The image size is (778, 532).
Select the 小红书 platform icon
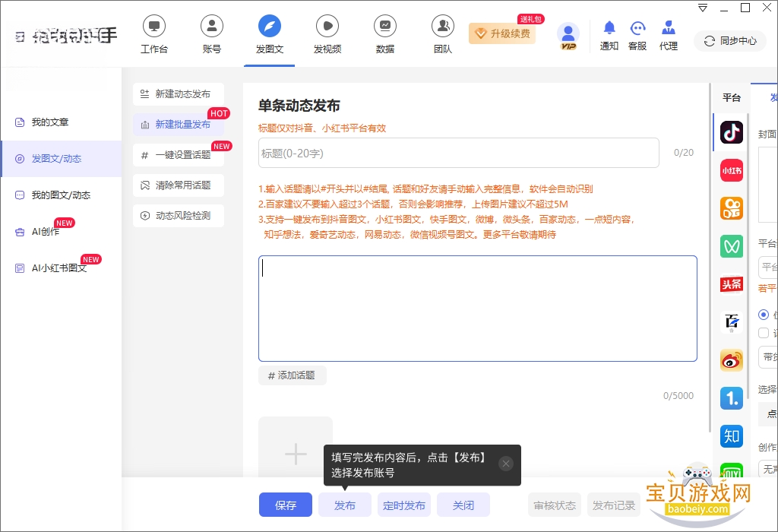tap(732, 170)
